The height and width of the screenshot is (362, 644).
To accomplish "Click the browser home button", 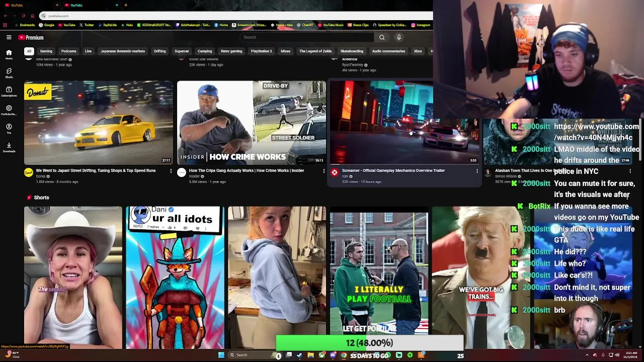I will [33, 16].
